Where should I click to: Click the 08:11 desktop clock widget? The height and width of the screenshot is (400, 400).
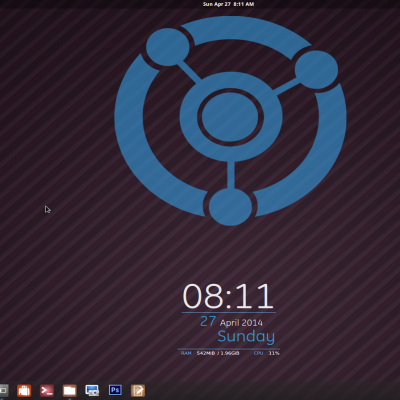point(228,296)
